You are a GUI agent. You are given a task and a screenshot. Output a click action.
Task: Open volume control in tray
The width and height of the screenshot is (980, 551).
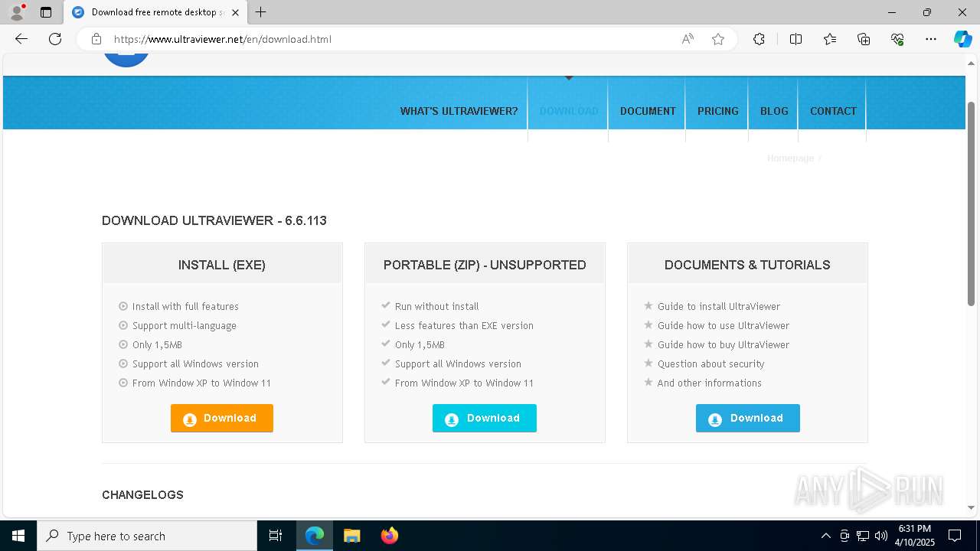tap(881, 536)
